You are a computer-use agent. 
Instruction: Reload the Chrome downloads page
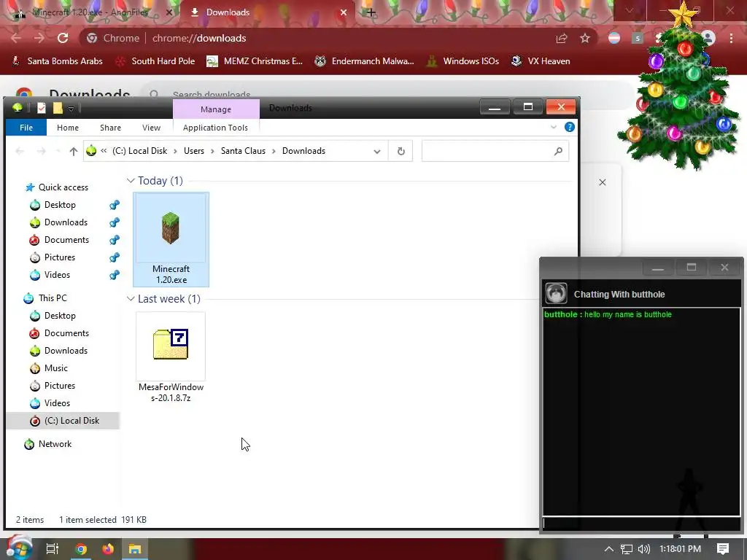63,38
